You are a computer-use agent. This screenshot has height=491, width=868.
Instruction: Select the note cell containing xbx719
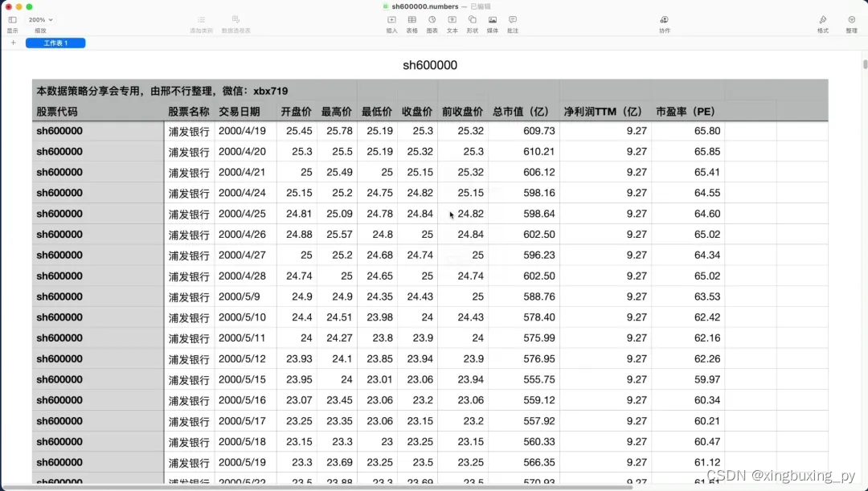point(194,91)
